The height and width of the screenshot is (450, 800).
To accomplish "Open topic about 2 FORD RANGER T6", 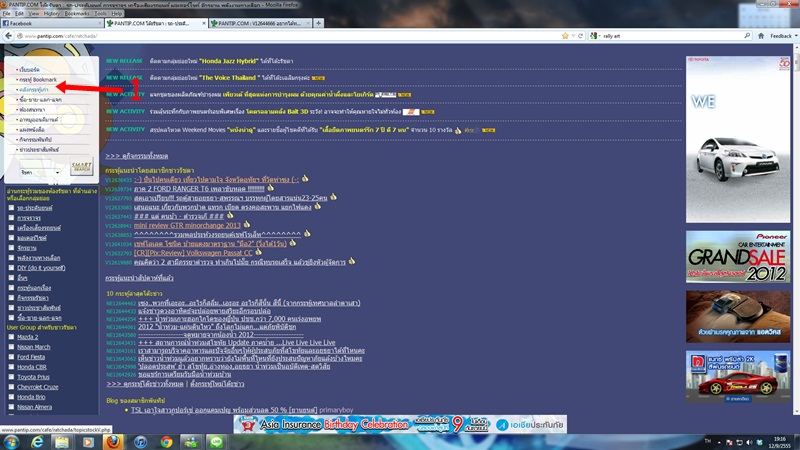I will pyautogui.click(x=199, y=189).
